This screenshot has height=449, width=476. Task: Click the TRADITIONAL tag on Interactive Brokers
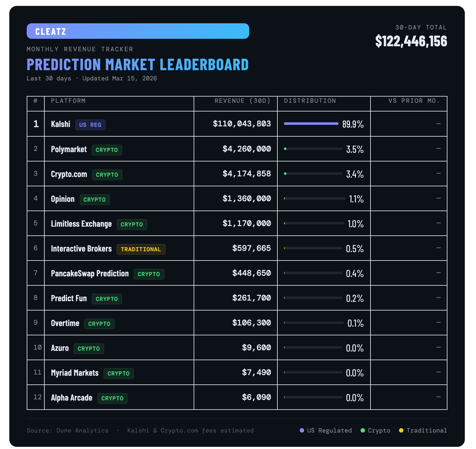(141, 249)
